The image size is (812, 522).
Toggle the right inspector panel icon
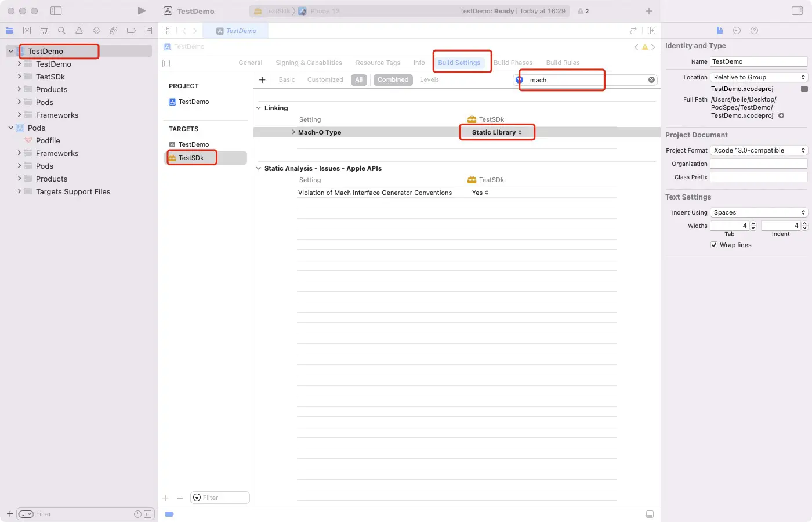(x=797, y=11)
